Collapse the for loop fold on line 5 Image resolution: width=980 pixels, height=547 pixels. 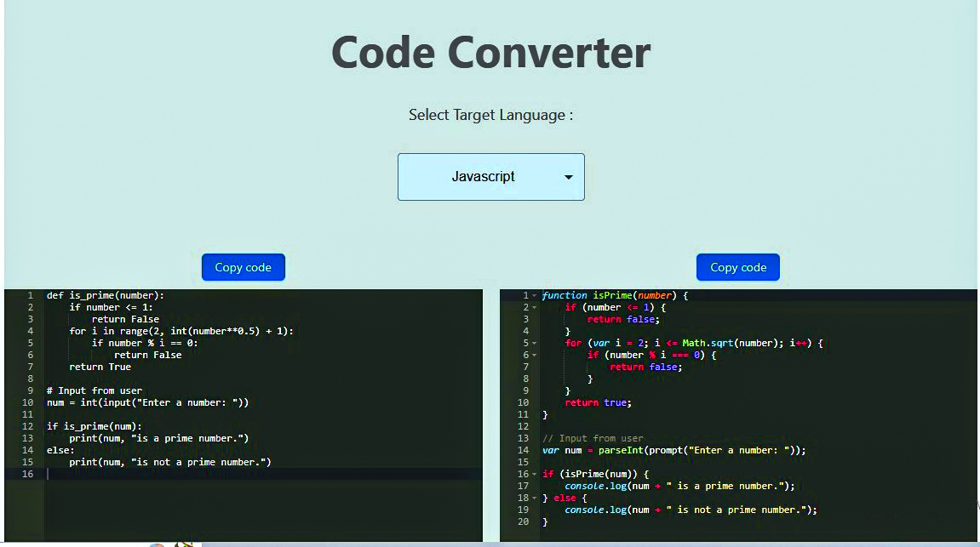(535, 343)
